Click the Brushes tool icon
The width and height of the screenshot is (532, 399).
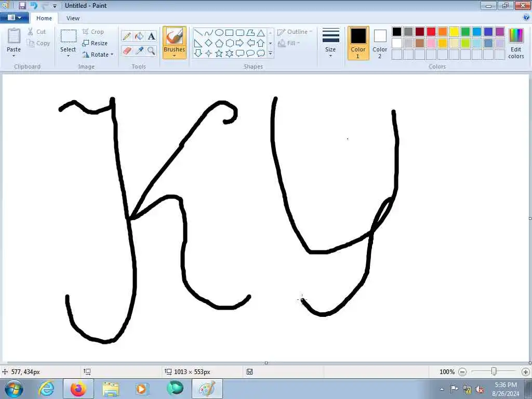[175, 36]
